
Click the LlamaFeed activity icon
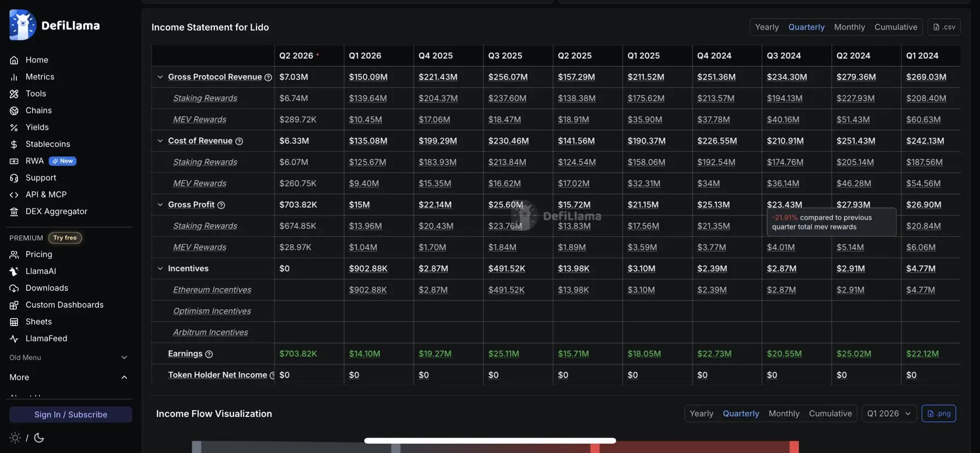[x=14, y=339]
